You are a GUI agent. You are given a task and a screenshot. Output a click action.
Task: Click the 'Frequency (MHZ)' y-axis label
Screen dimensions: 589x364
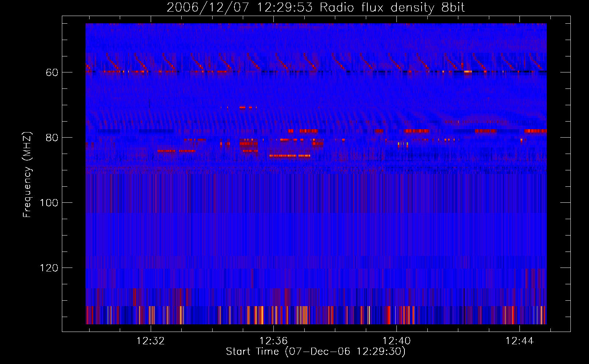pos(28,175)
